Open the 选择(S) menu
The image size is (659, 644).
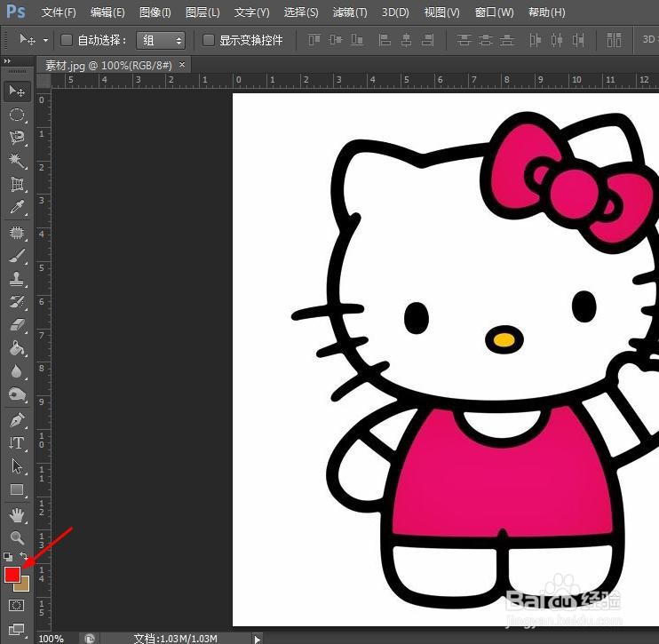[301, 12]
